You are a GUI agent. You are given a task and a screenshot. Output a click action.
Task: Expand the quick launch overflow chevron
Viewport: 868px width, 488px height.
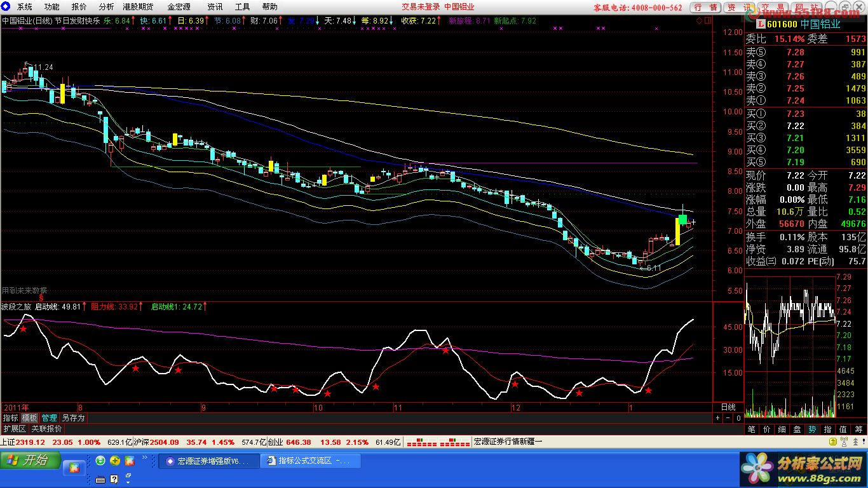(144, 457)
